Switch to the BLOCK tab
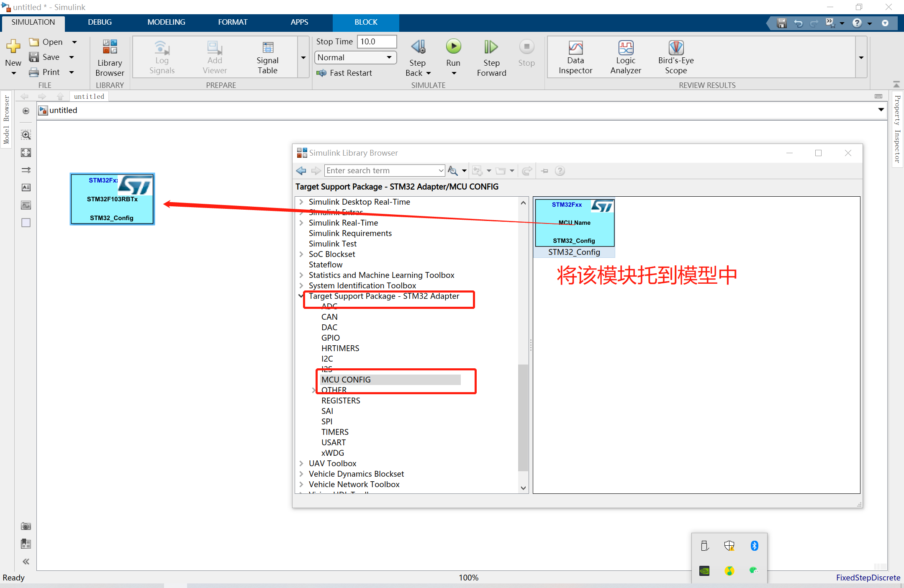The width and height of the screenshot is (904, 588). (x=366, y=22)
